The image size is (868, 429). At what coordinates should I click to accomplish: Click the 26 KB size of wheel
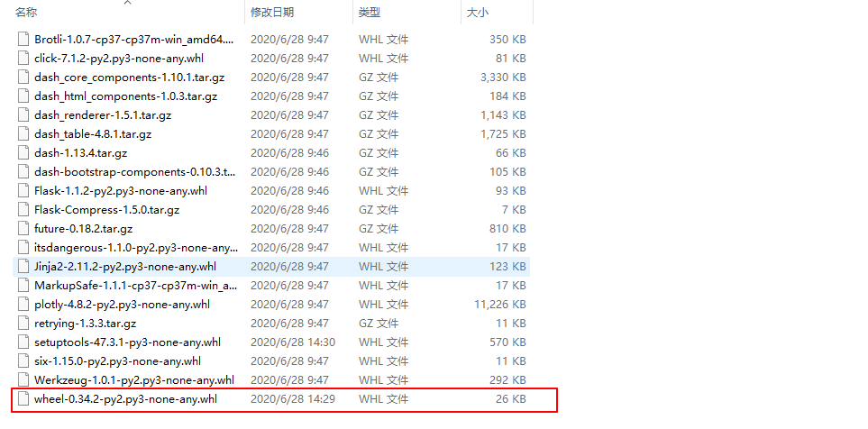(x=511, y=398)
